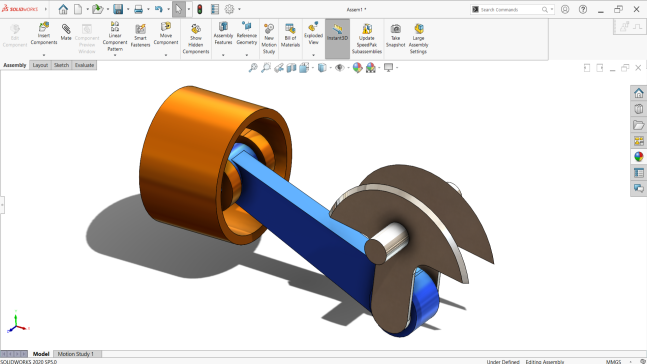647x364 pixels.
Task: Select Move Component tool
Action: [166, 33]
